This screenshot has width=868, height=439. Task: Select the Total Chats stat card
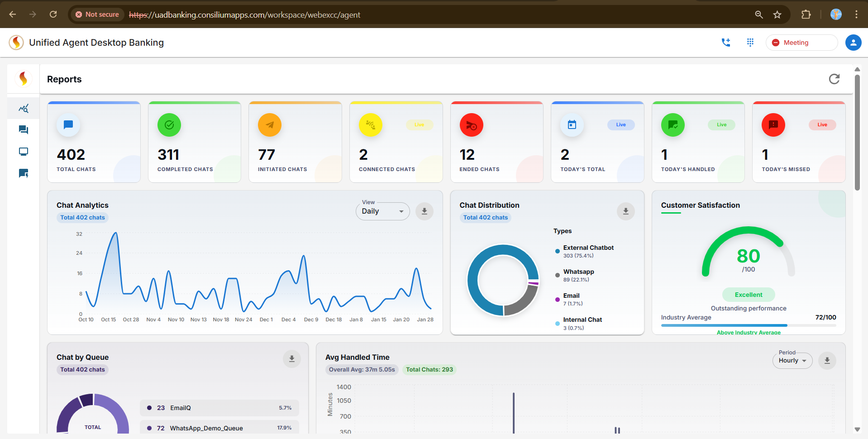click(x=94, y=142)
